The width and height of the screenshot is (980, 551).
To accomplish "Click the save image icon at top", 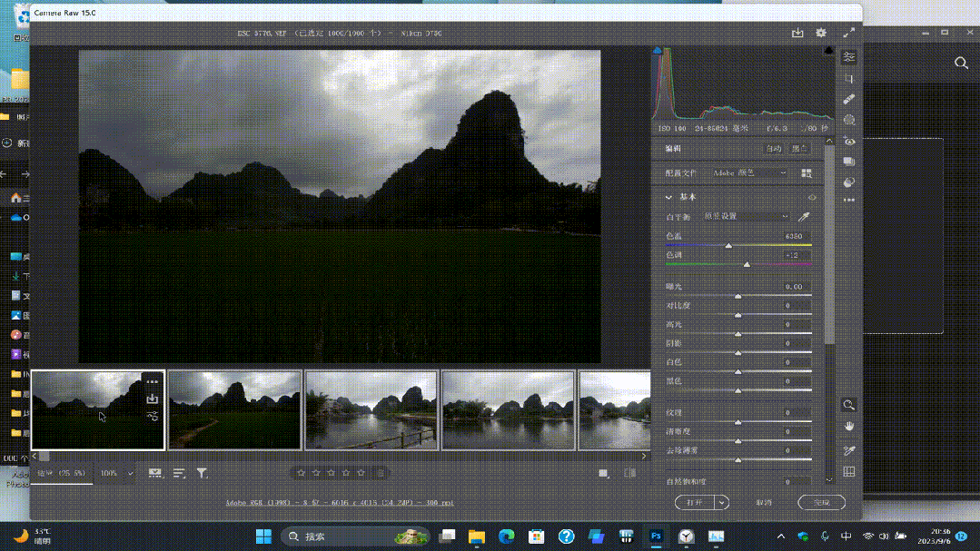I will (797, 33).
